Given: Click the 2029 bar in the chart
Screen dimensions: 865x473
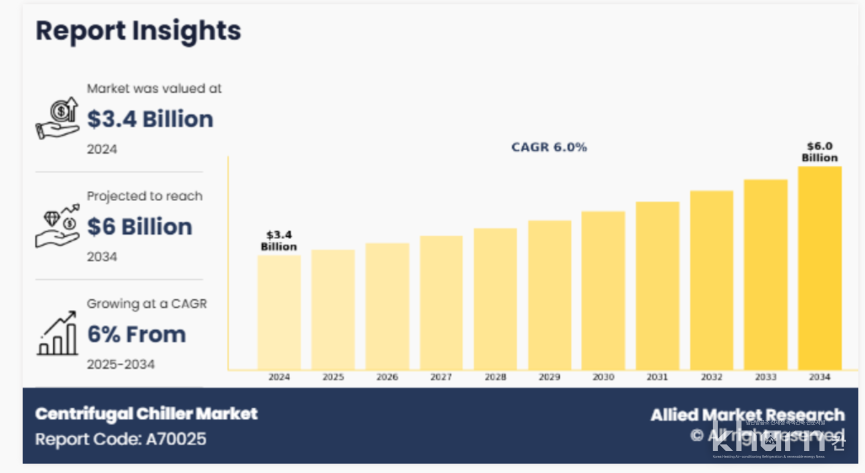Looking at the screenshot, I should click(549, 295).
